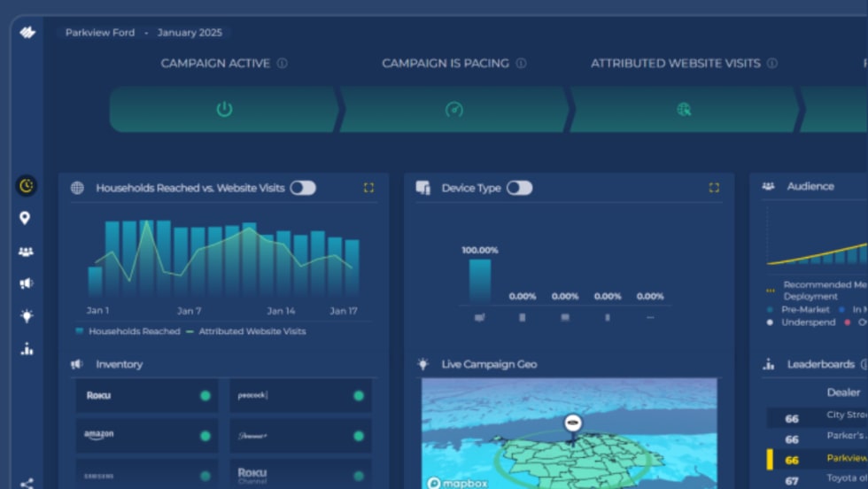Click the Audience panel people icon
Image resolution: width=868 pixels, height=489 pixels.
[769, 186]
